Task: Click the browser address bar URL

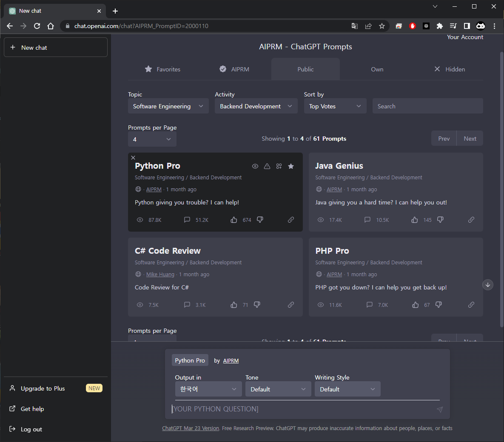Action: [141, 26]
